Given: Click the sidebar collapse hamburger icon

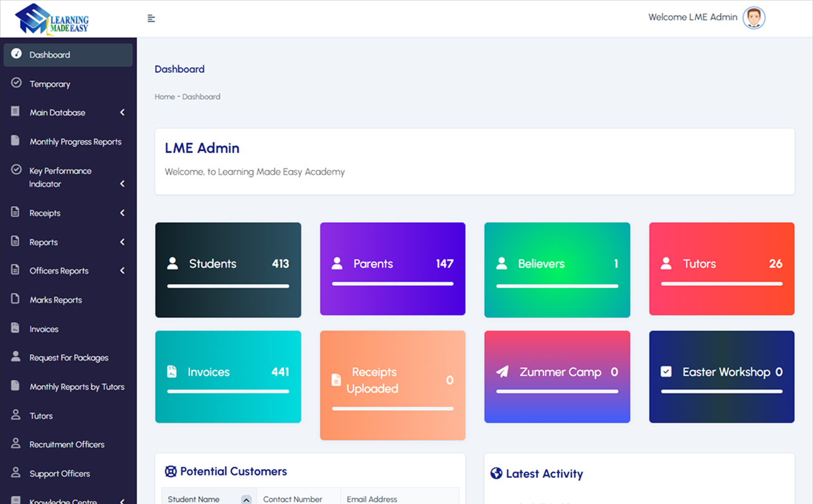Looking at the screenshot, I should tap(151, 18).
